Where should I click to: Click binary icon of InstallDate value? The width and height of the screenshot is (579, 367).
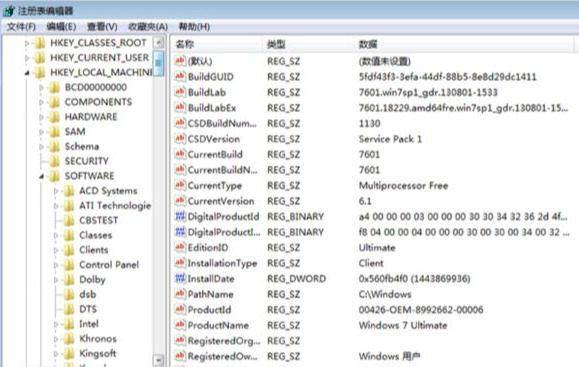click(x=180, y=278)
